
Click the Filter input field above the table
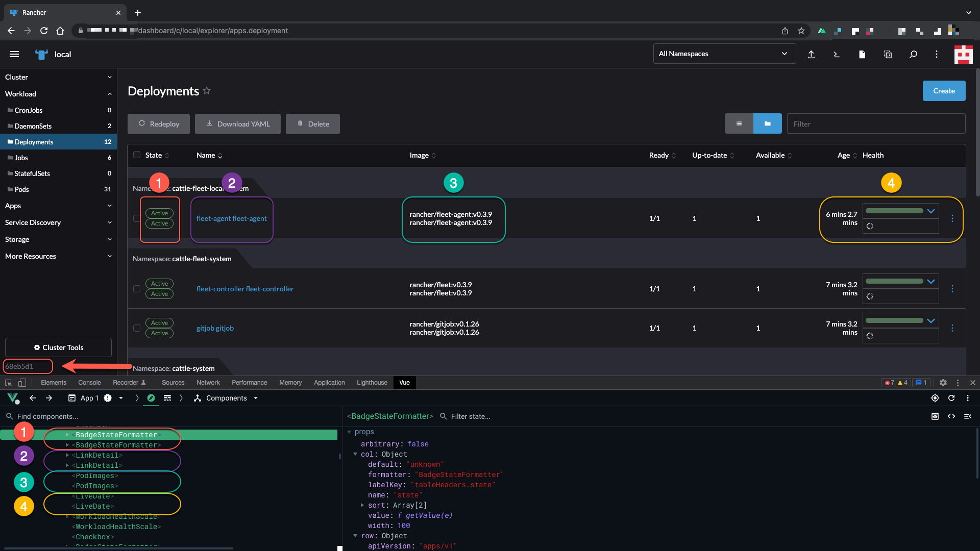(x=876, y=123)
